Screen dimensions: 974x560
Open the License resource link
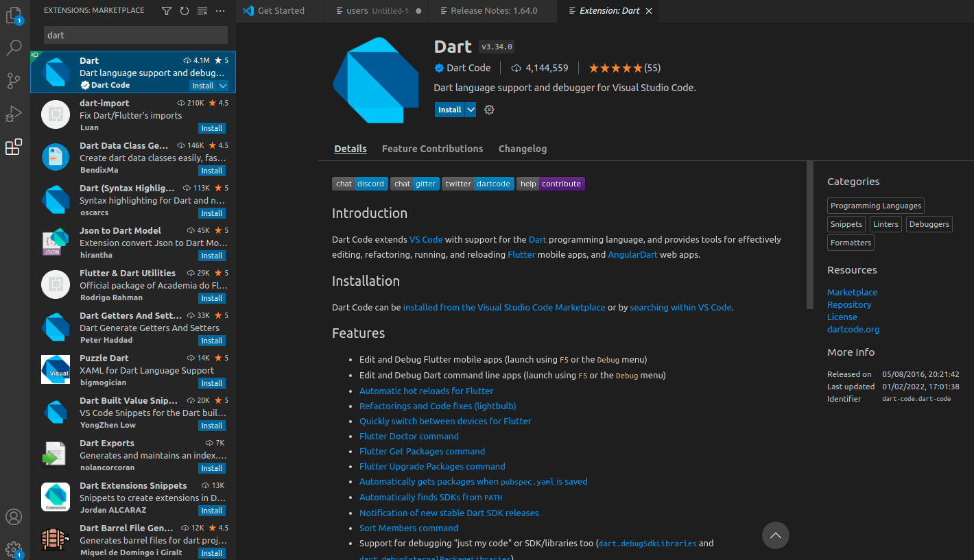coord(842,317)
